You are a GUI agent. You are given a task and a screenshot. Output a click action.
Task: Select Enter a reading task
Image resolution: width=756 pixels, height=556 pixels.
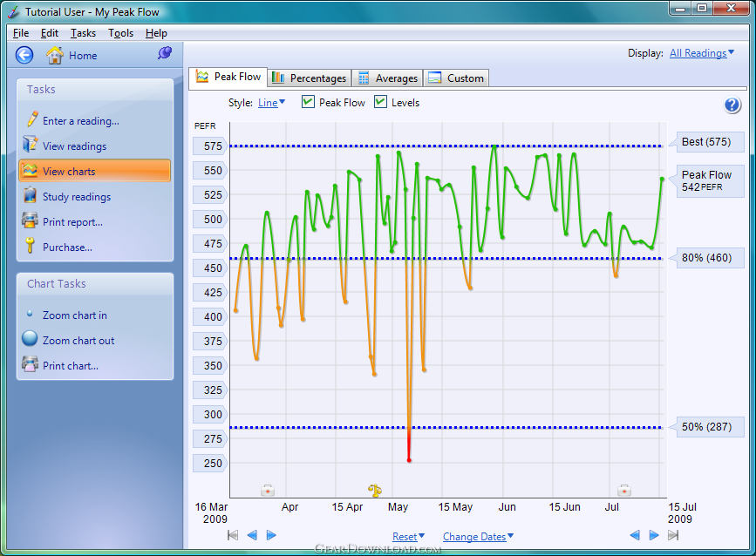[80, 121]
